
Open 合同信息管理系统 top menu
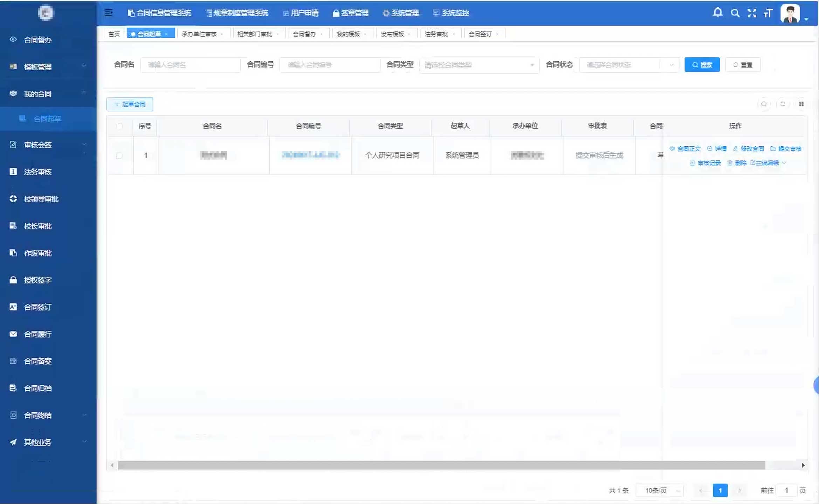pos(160,13)
